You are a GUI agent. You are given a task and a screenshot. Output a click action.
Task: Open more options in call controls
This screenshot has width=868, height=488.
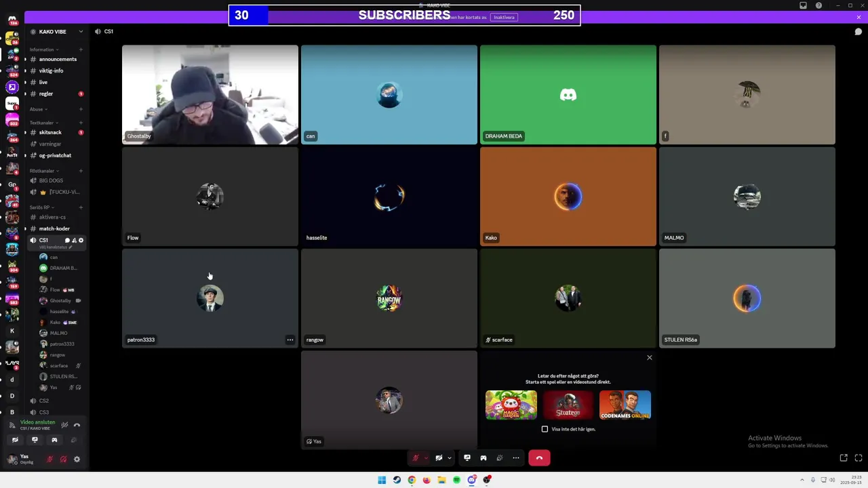pos(516,458)
